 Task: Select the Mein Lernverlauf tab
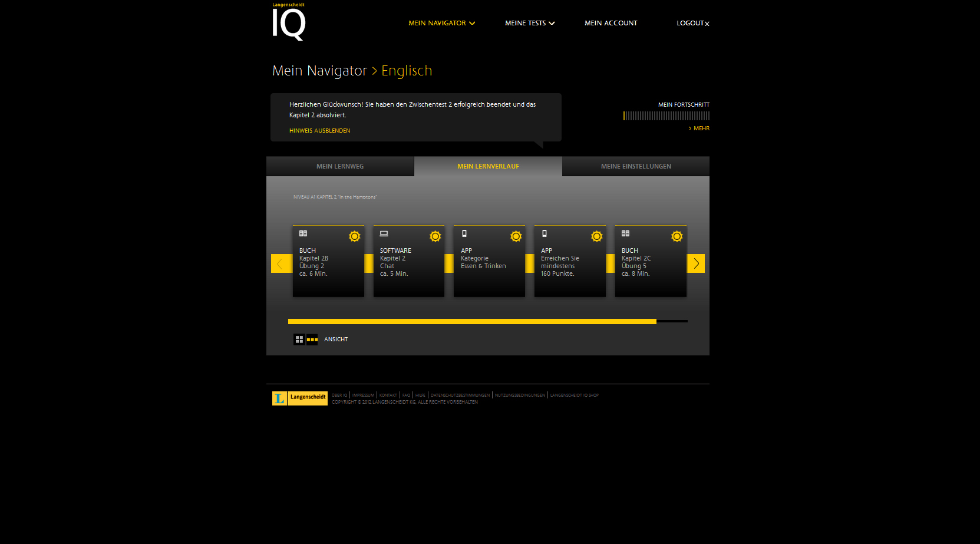[488, 166]
